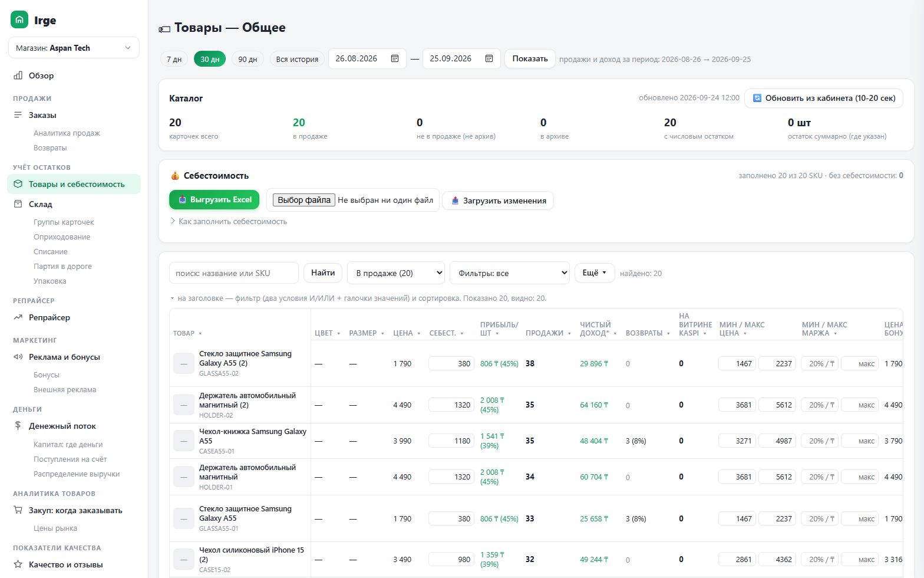Image resolution: width=924 pixels, height=578 pixels.
Task: Select the 7 дн period tab
Action: coord(174,59)
